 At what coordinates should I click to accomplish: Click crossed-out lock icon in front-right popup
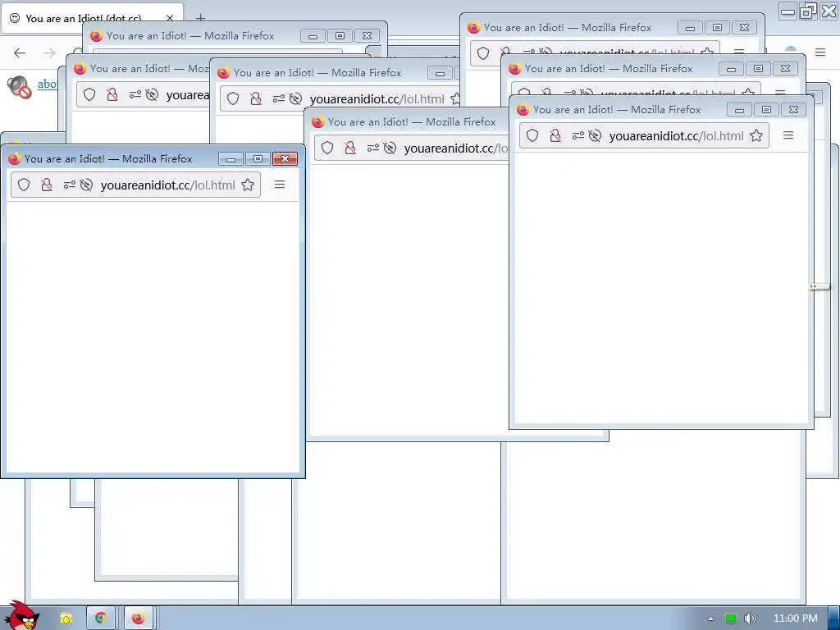click(555, 135)
